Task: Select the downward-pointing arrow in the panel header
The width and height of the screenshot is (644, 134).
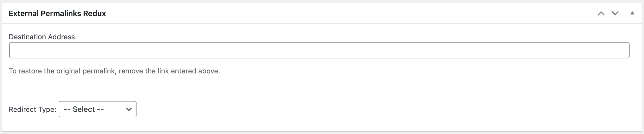Action: tap(615, 13)
